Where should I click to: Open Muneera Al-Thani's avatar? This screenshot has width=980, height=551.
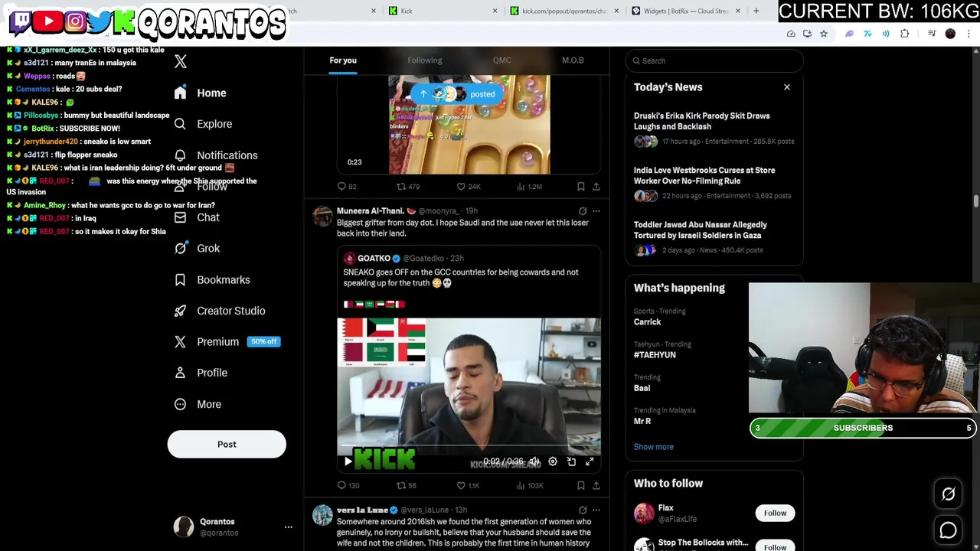(322, 216)
